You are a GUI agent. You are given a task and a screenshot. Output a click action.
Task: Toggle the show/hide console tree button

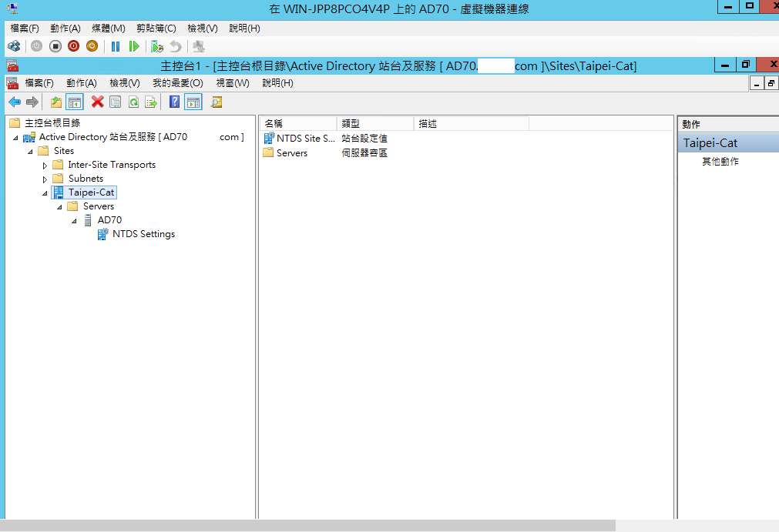pos(75,102)
